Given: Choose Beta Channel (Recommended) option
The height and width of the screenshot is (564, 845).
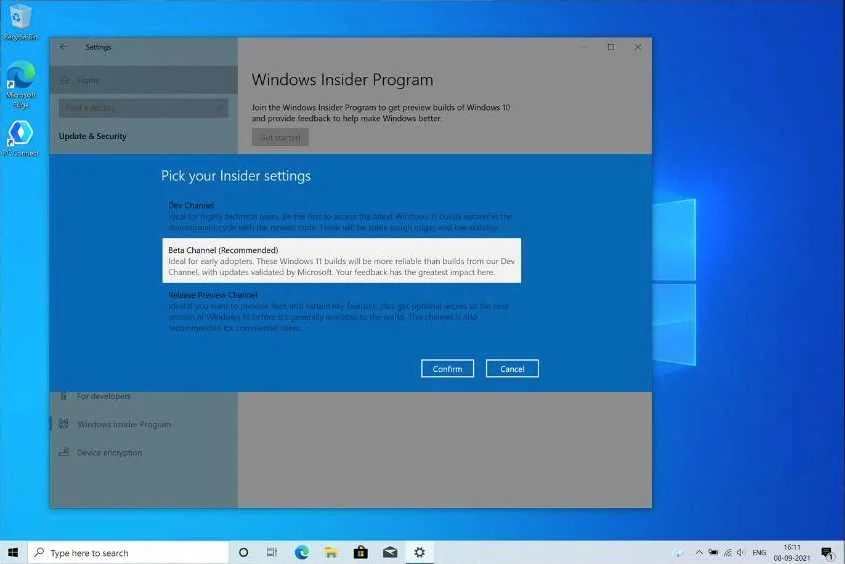Looking at the screenshot, I should (x=342, y=260).
